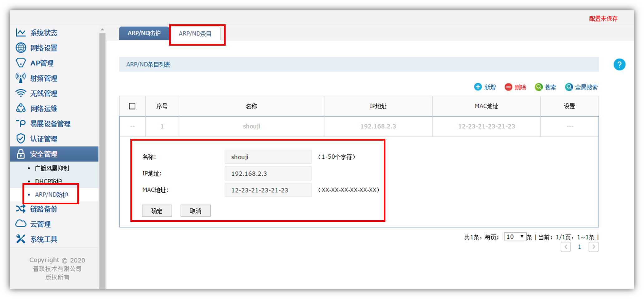Select 广播风暴抑制 submenu item

(52, 168)
